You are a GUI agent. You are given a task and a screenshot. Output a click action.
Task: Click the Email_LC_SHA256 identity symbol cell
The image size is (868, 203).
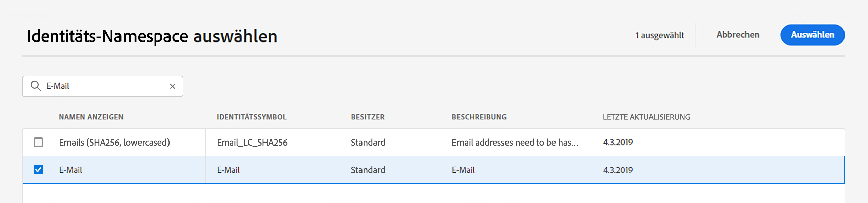point(252,143)
